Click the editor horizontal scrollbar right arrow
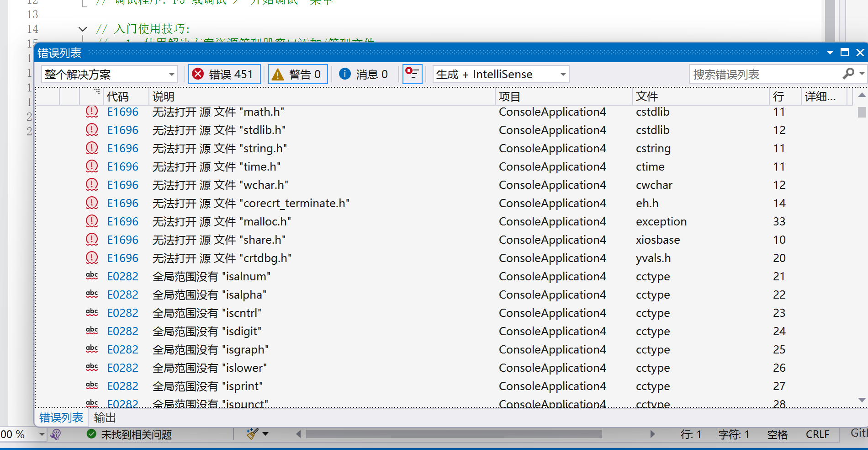868x450 pixels. coord(652,434)
